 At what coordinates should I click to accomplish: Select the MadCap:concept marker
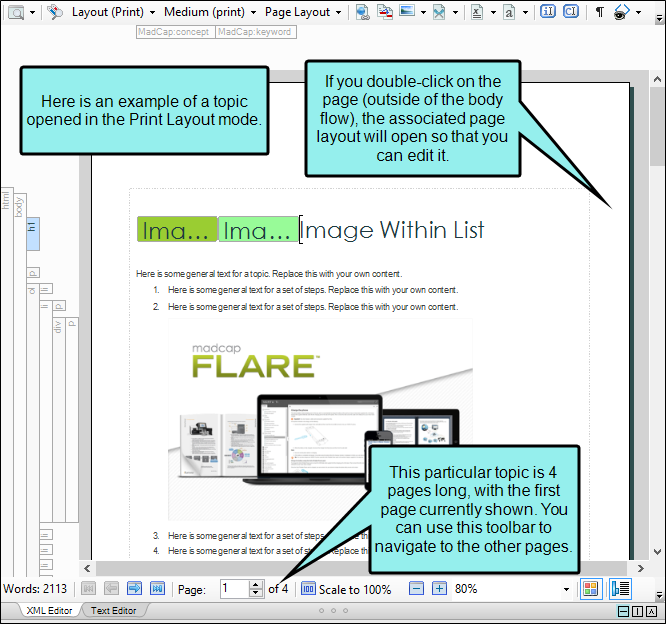pos(175,32)
